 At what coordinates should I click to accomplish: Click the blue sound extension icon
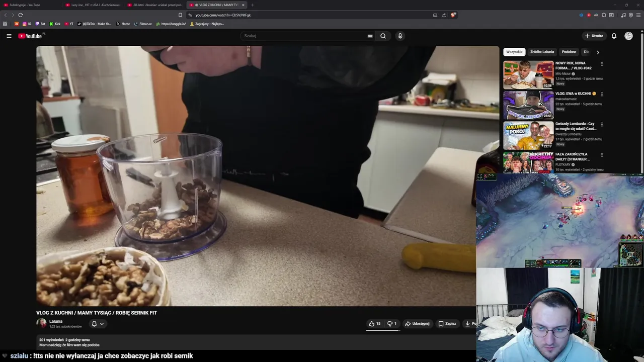tap(581, 15)
